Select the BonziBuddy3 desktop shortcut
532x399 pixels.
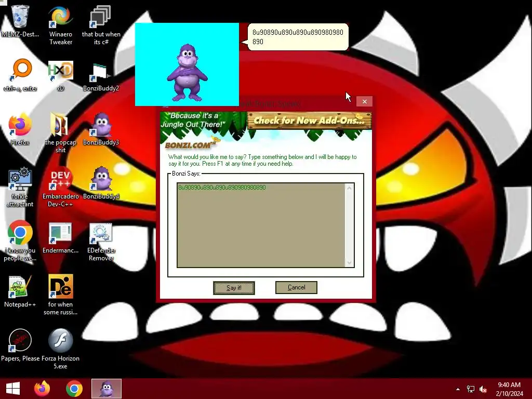(x=101, y=129)
